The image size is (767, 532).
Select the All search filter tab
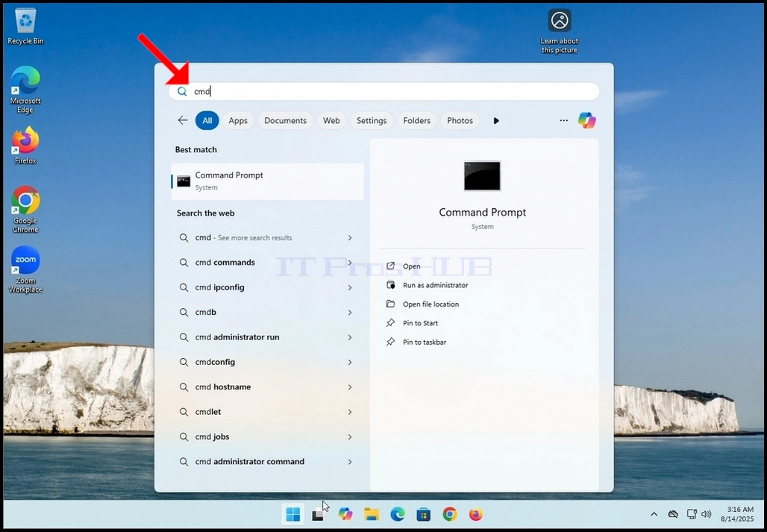207,120
